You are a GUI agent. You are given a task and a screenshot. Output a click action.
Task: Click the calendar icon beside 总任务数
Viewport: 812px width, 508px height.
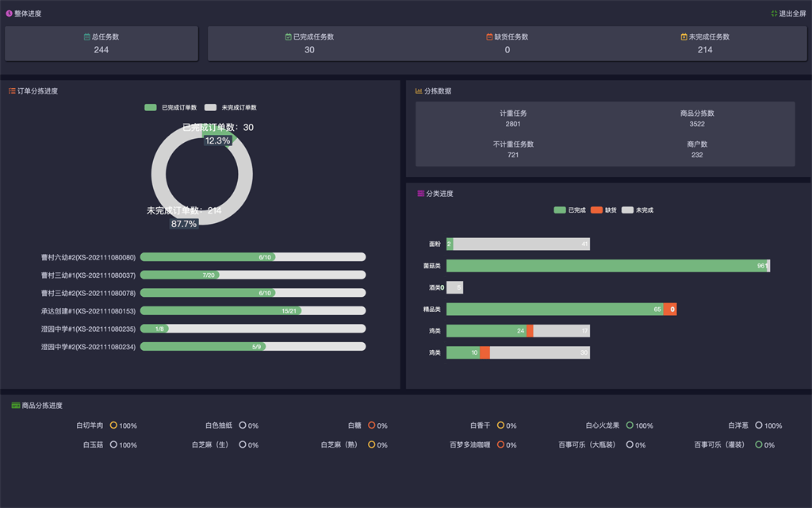[87, 37]
